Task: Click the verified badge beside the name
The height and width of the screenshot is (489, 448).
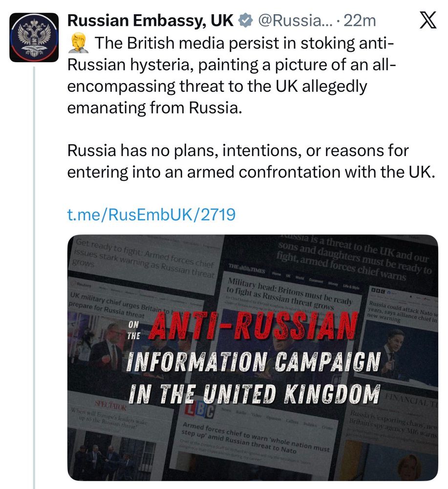Action: tap(246, 20)
